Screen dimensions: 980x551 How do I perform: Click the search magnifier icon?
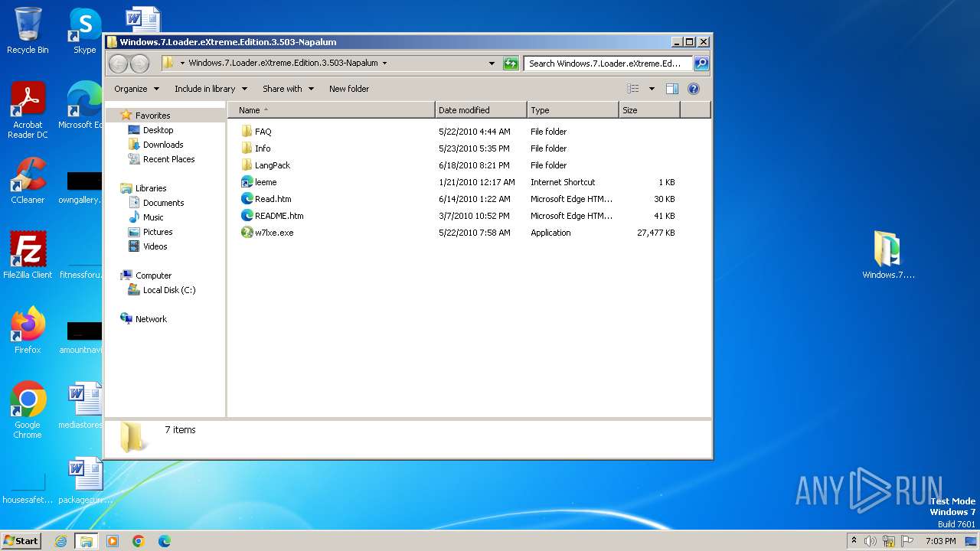coord(701,64)
